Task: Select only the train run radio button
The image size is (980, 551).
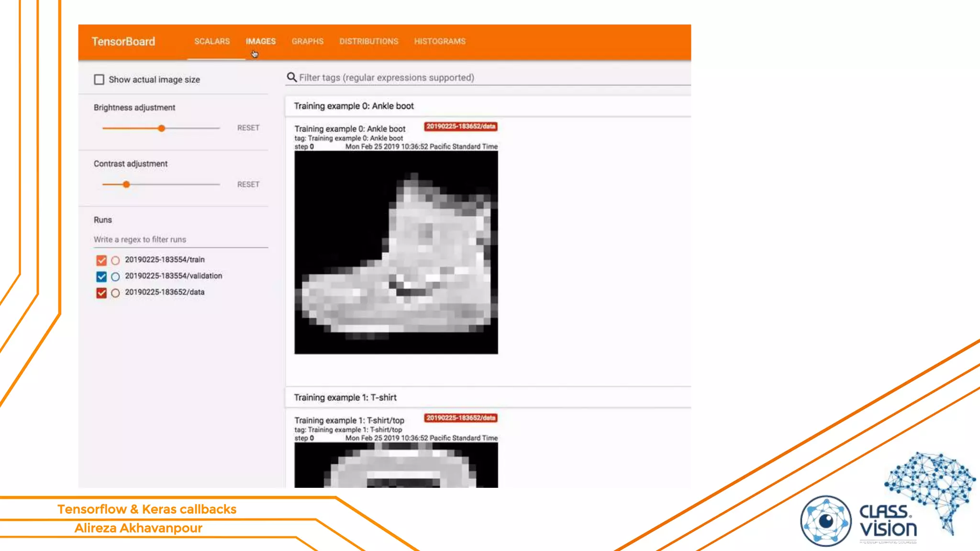Action: tap(115, 260)
